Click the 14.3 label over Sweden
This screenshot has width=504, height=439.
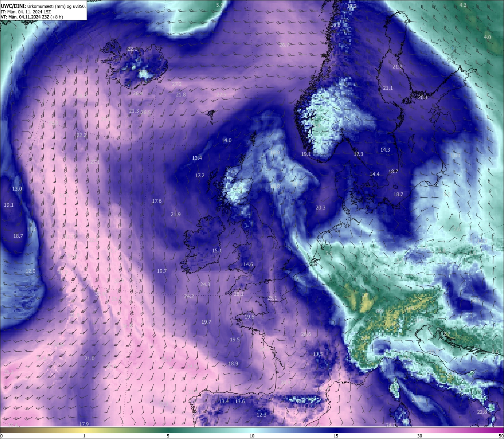tap(385, 150)
